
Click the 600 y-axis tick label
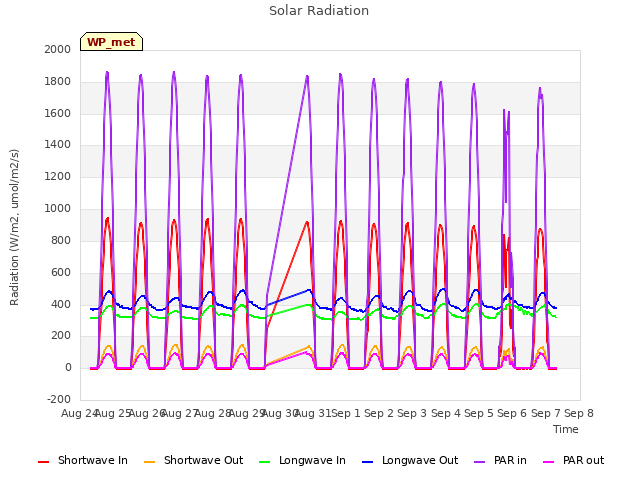61,272
